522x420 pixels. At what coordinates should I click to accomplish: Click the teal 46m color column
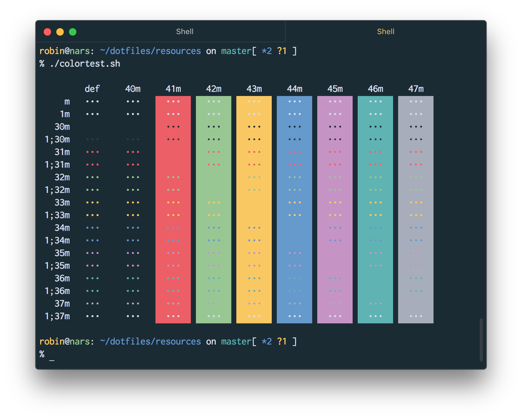tap(375, 209)
